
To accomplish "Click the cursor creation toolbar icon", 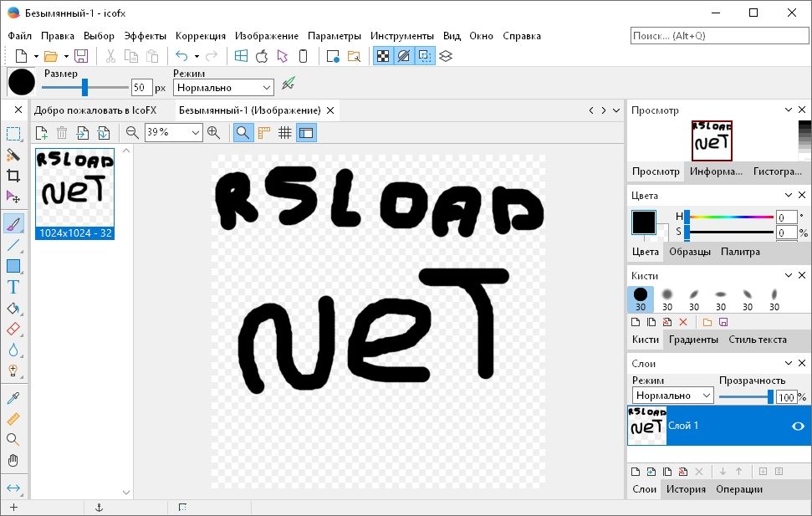I will (282, 56).
